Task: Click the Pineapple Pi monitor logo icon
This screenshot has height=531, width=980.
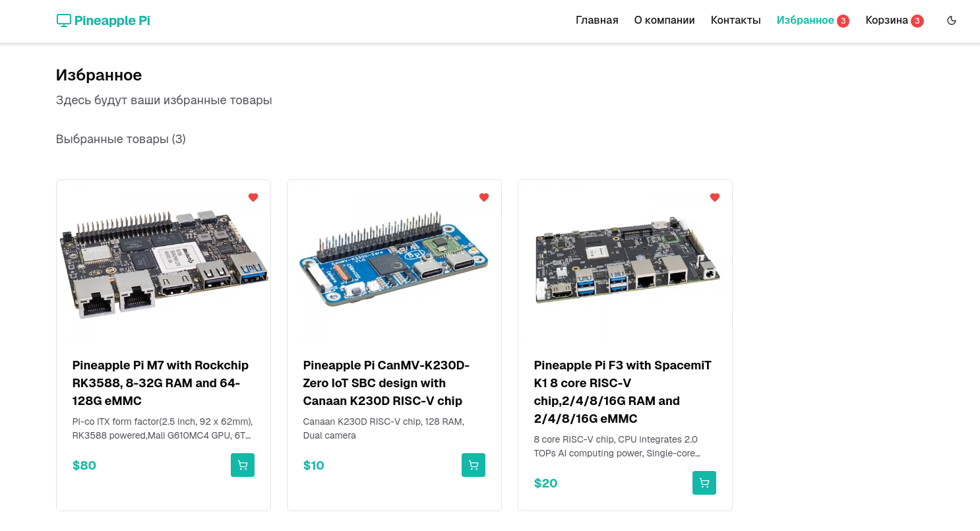Action: point(64,20)
